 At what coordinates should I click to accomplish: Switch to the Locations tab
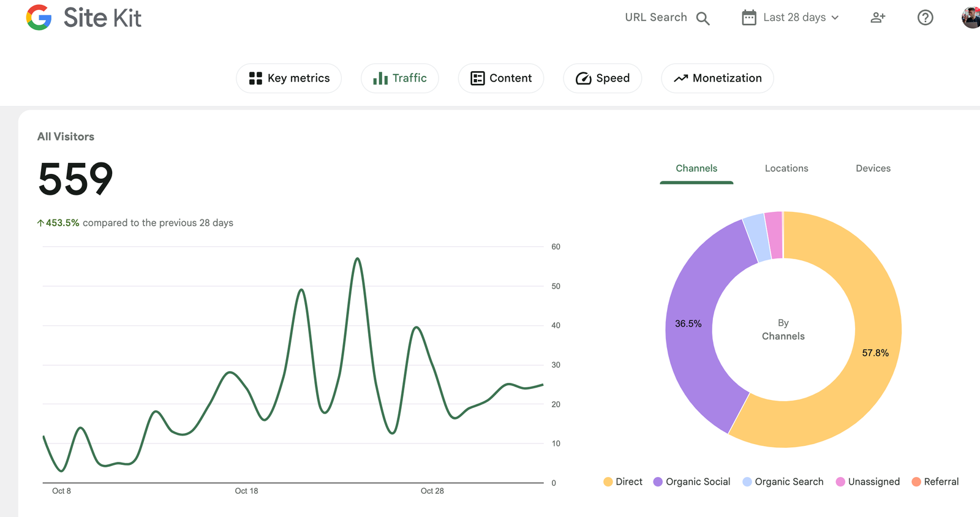(x=786, y=168)
